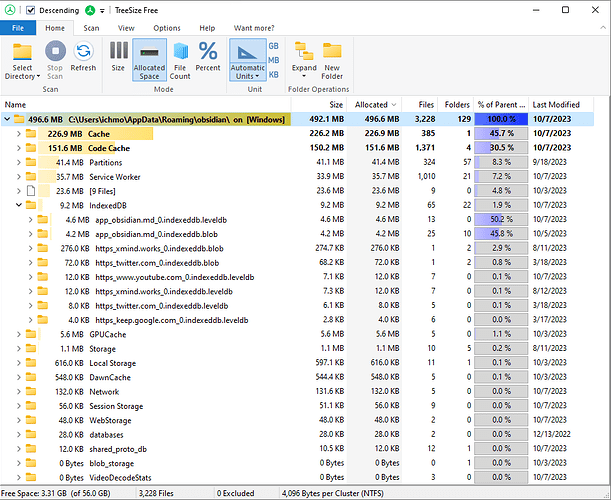Image resolution: width=611 pixels, height=500 pixels.
Task: Select the https_twitter.com_0.indexeddb.blob row
Action: [297, 263]
